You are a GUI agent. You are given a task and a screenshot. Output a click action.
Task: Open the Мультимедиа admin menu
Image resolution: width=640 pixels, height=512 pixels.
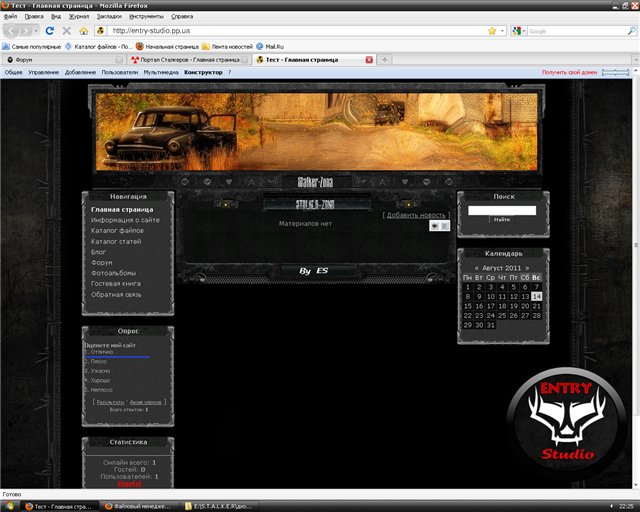pyautogui.click(x=161, y=72)
